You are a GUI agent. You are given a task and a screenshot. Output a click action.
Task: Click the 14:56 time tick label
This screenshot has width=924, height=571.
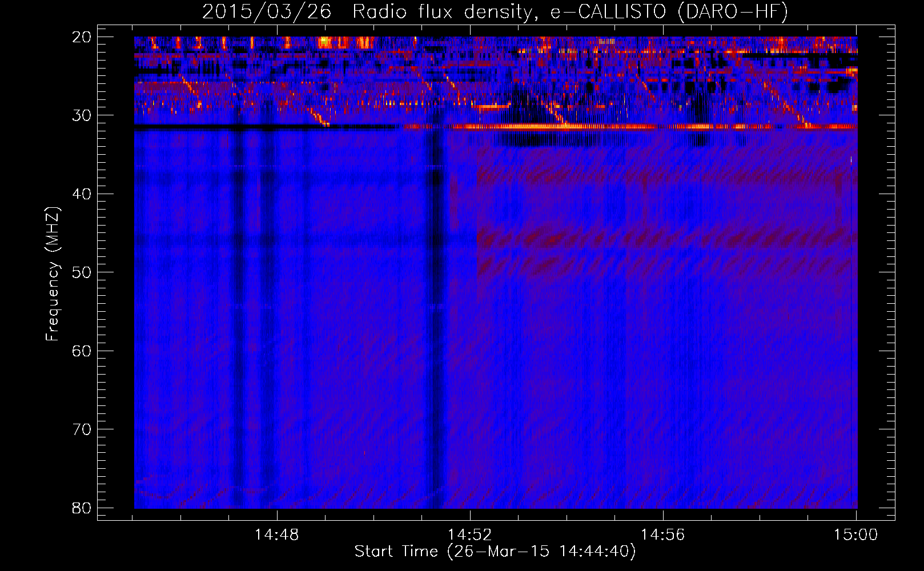click(662, 535)
